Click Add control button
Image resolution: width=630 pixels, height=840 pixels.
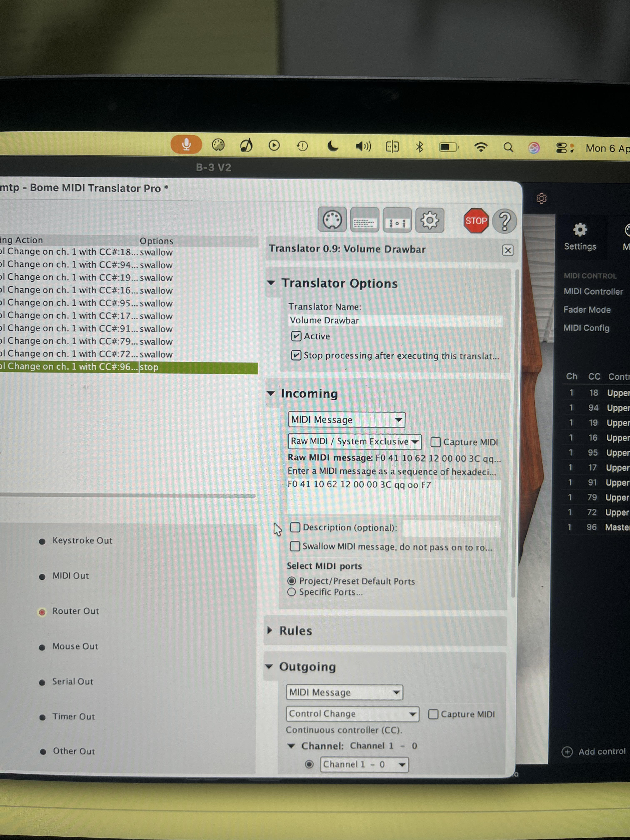pyautogui.click(x=594, y=751)
